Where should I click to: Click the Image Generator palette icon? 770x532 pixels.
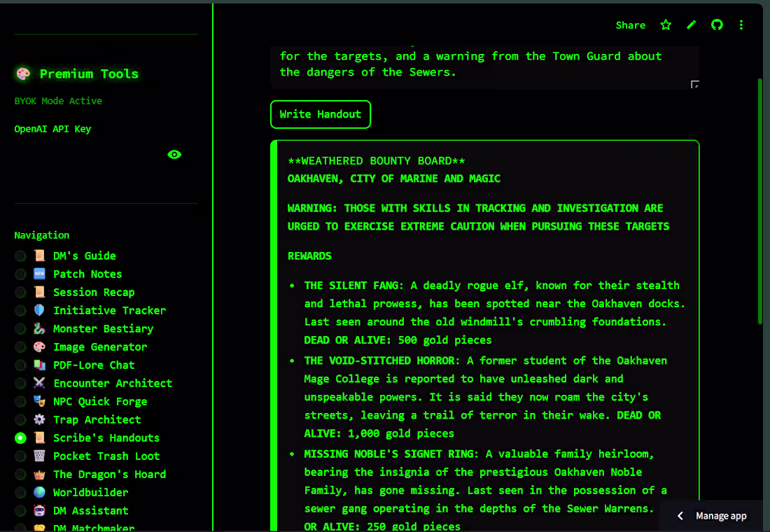tap(40, 346)
